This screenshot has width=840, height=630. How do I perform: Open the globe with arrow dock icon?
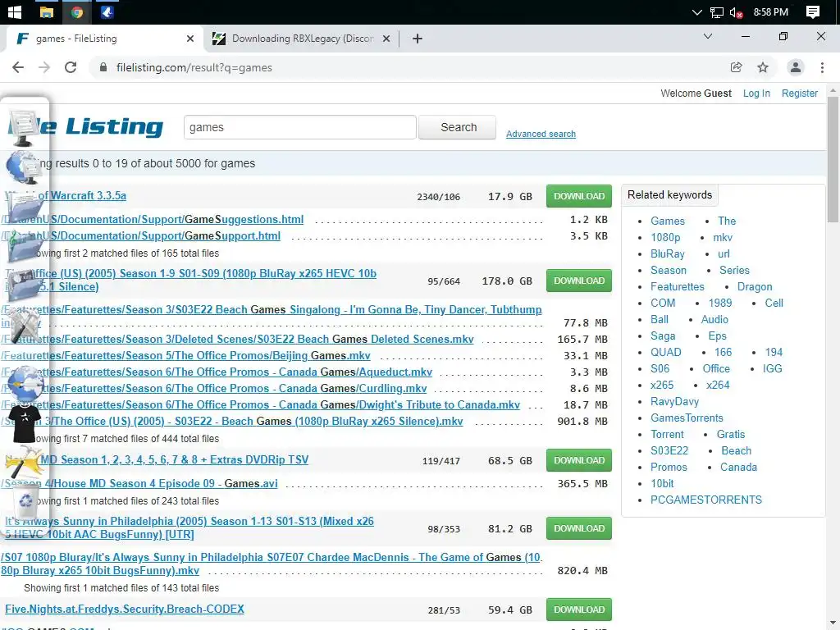pyautogui.click(x=25, y=382)
